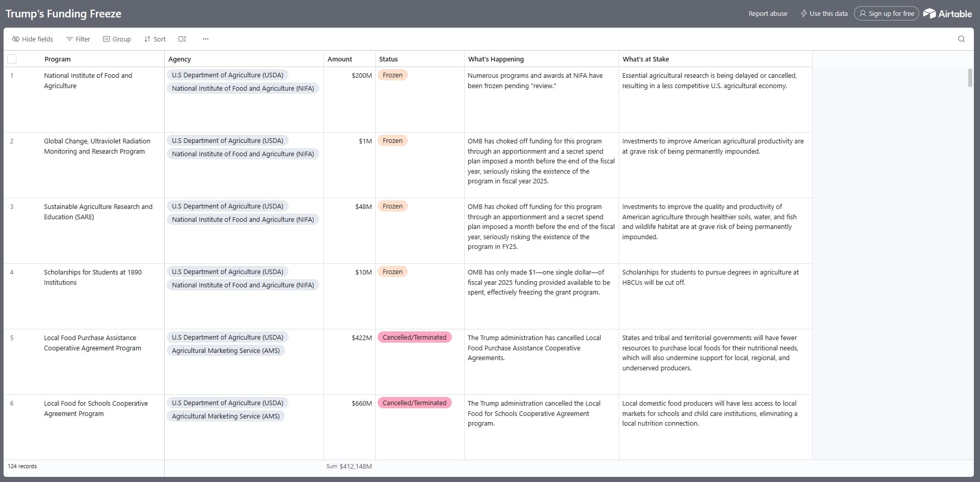Open the Filter options
The height and width of the screenshot is (482, 980).
tap(78, 39)
